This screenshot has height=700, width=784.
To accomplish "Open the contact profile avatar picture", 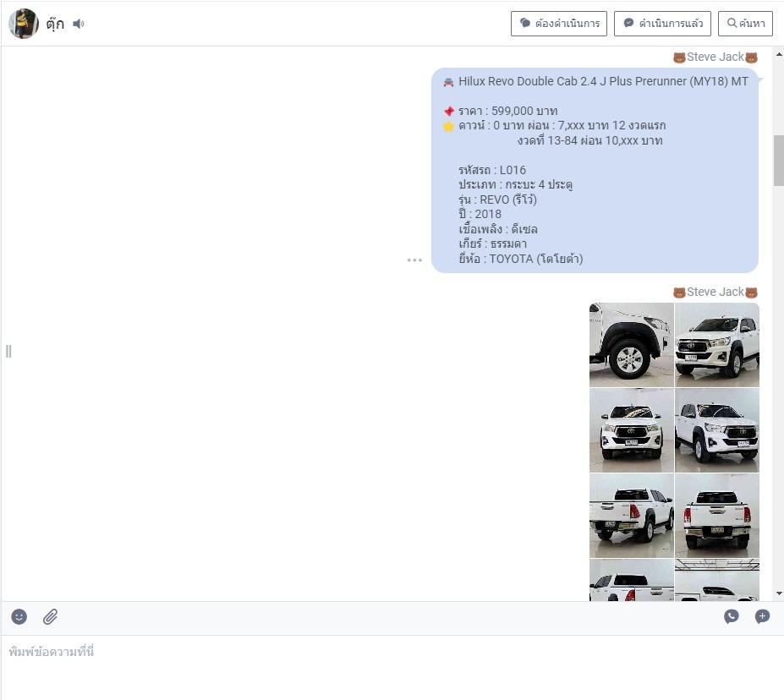I will click(x=24, y=24).
